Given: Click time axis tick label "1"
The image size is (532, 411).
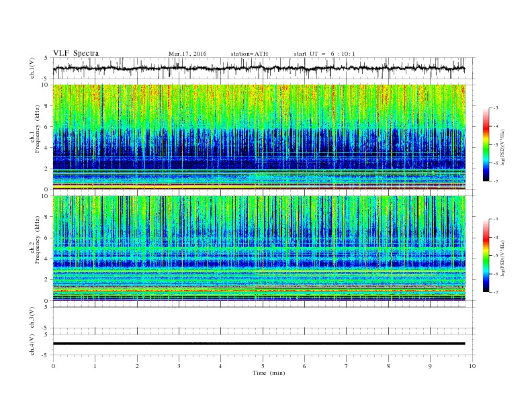Looking at the screenshot, I should (x=95, y=366).
